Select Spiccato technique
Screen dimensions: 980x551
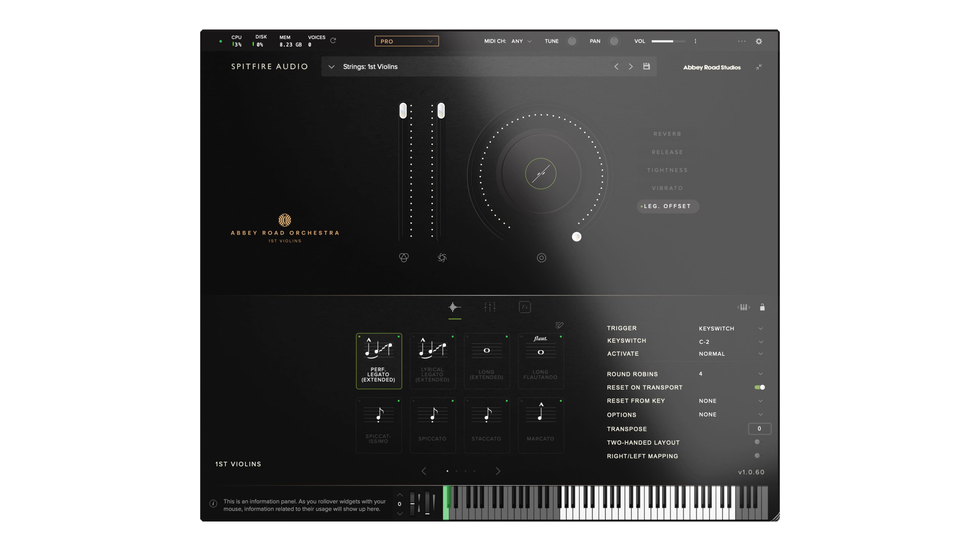pos(433,425)
